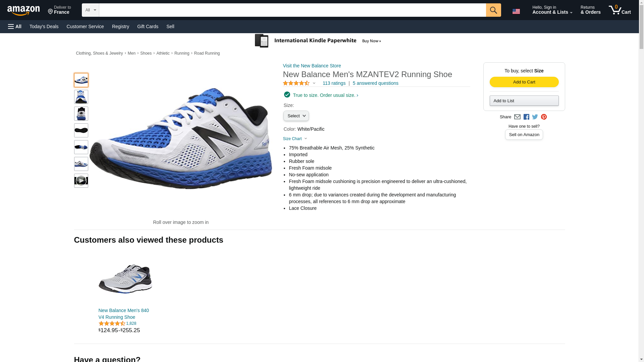Viewport: 644px width, 362px height.
Task: Show the shoe sole thumbnail image
Action: [81, 130]
